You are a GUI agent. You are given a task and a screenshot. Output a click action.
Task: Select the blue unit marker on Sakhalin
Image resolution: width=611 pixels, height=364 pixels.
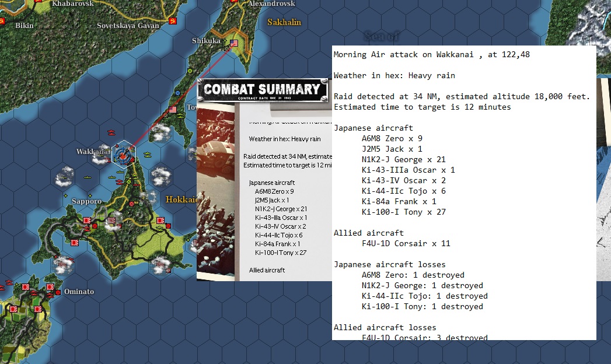[x=177, y=93]
